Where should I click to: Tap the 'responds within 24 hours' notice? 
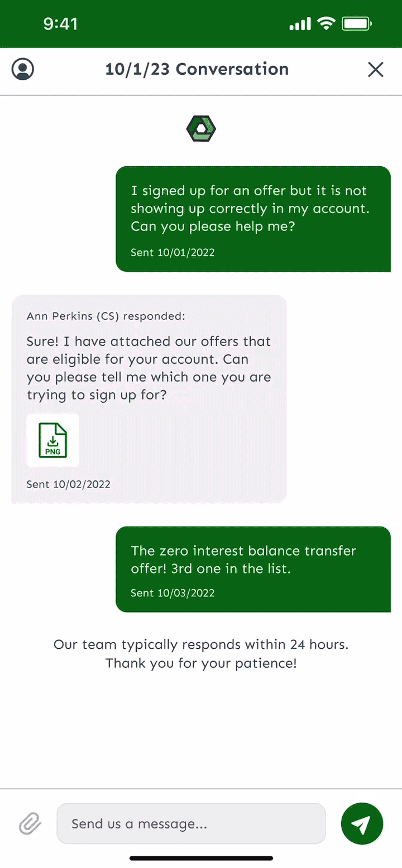(201, 654)
